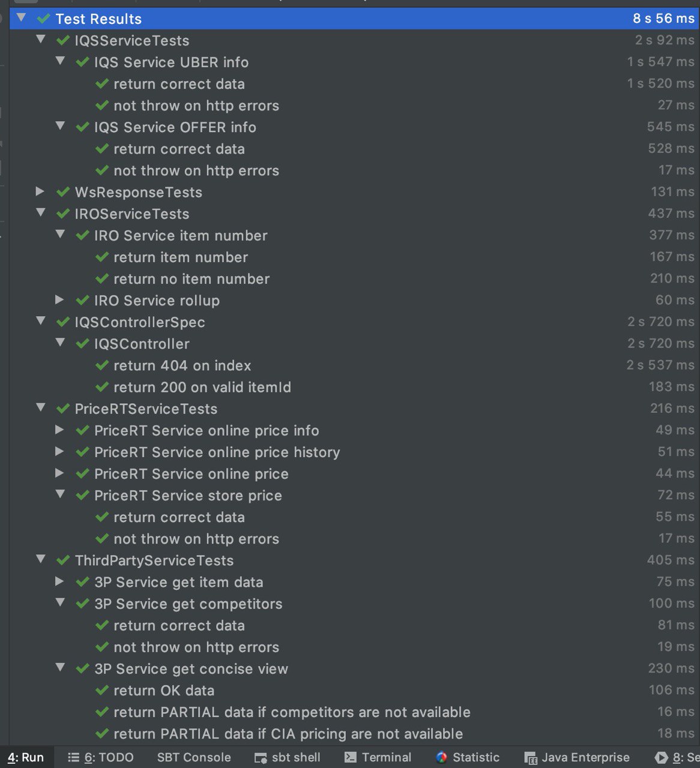Screen dimensions: 700x768
Task: Open the 6: TODO tool window
Action: [x=100, y=757]
